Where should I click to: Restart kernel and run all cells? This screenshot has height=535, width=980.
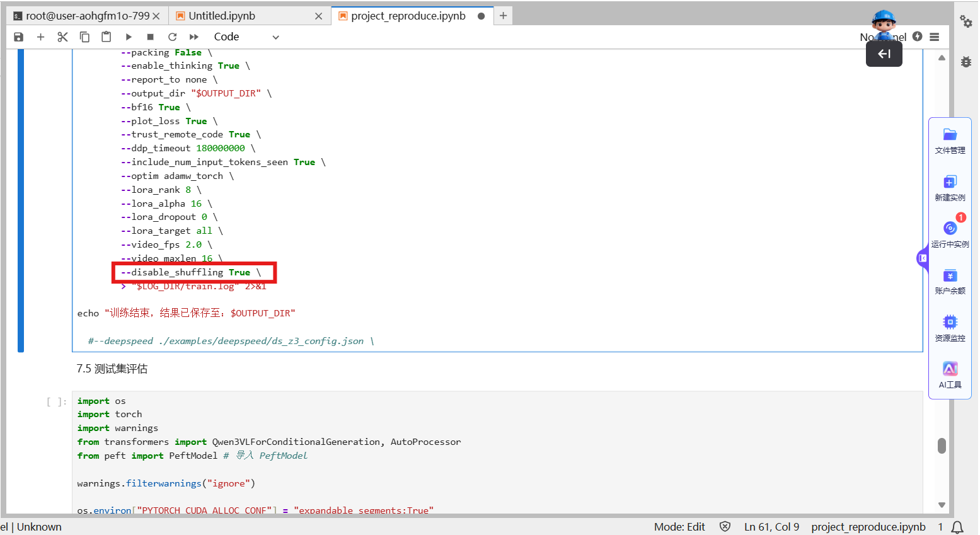point(194,37)
